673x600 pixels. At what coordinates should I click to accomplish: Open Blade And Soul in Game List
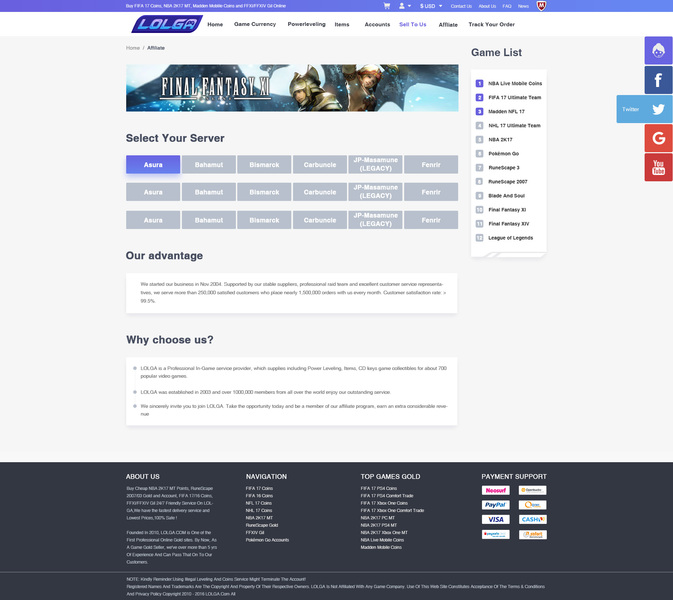(506, 196)
